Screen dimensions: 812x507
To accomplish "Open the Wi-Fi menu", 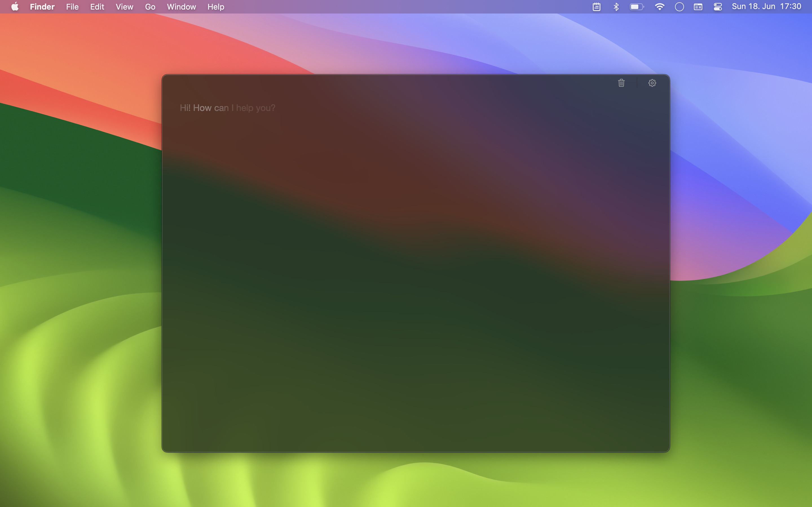I will pos(659,7).
